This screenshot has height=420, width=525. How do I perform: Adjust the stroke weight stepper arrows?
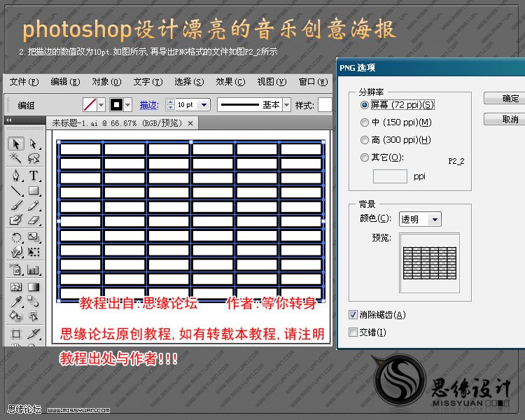(170, 105)
